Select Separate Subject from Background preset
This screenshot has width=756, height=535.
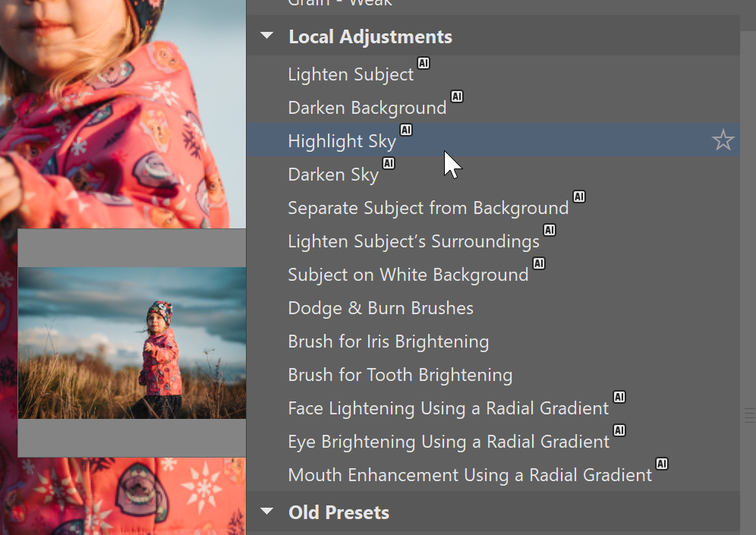(x=428, y=208)
